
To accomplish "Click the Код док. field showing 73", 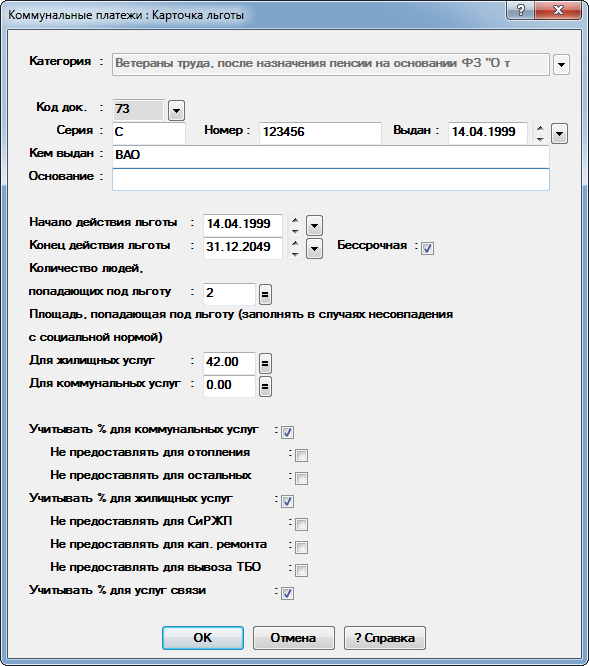I will point(138,110).
